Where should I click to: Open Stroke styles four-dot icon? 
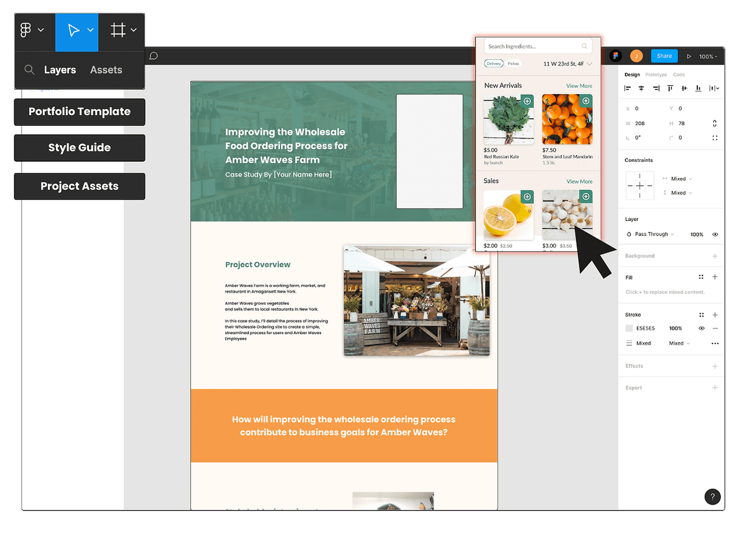(701, 315)
